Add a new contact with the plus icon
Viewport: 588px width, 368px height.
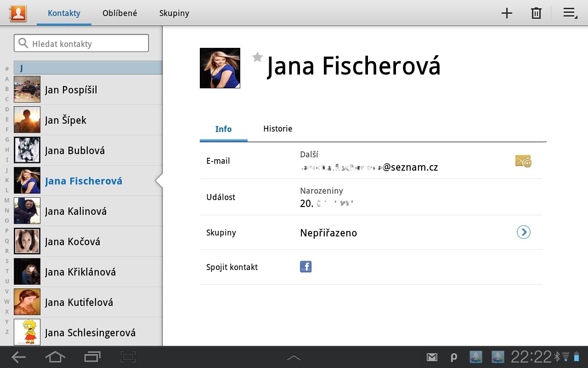pyautogui.click(x=506, y=13)
